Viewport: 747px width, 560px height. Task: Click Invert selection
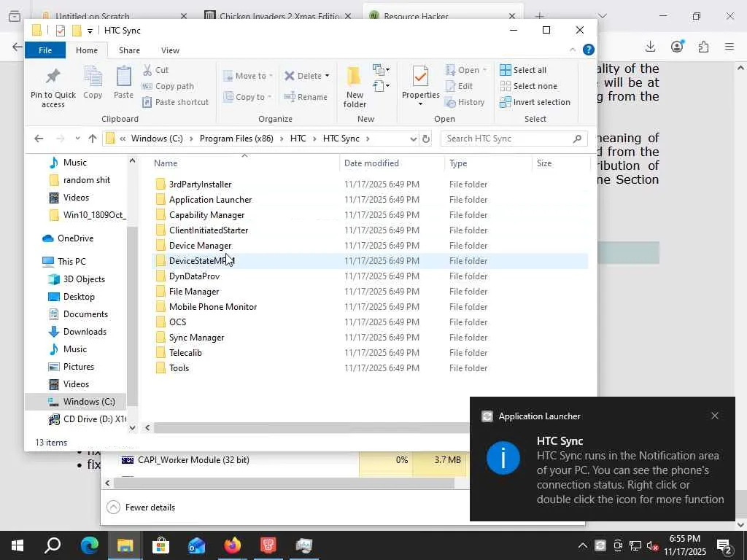pyautogui.click(x=535, y=102)
